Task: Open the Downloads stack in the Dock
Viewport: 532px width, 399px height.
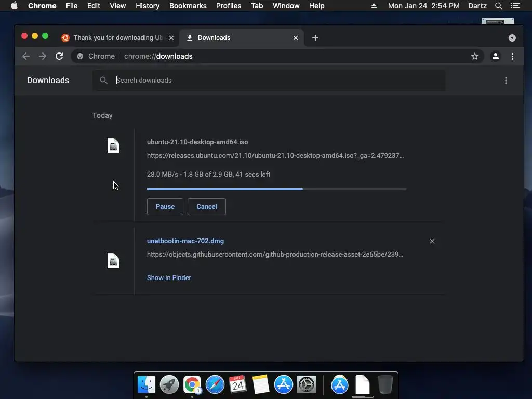Action: click(362, 384)
